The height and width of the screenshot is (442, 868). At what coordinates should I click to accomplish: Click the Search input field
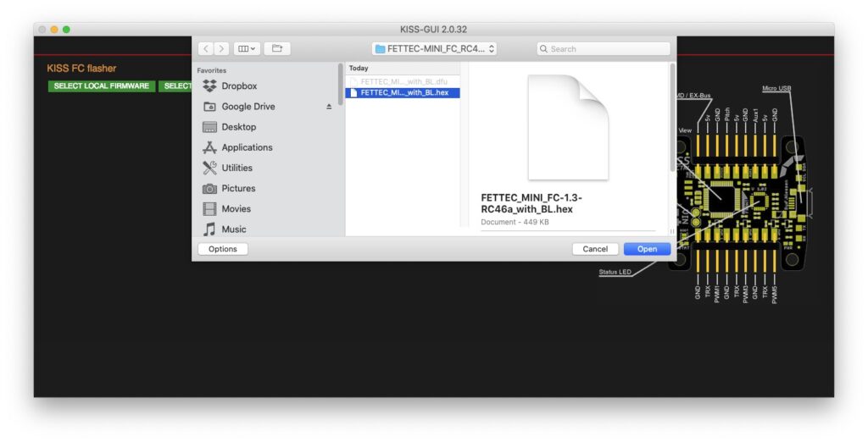pyautogui.click(x=605, y=49)
